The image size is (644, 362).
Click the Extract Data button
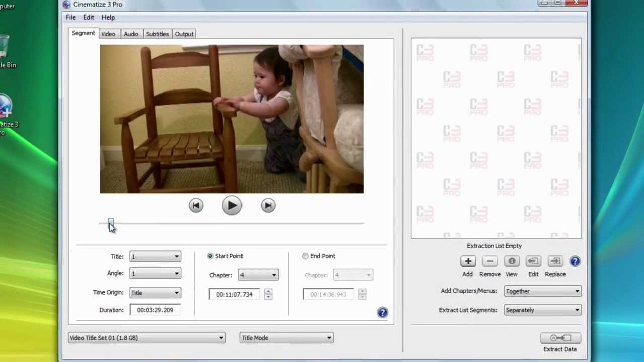(560, 338)
